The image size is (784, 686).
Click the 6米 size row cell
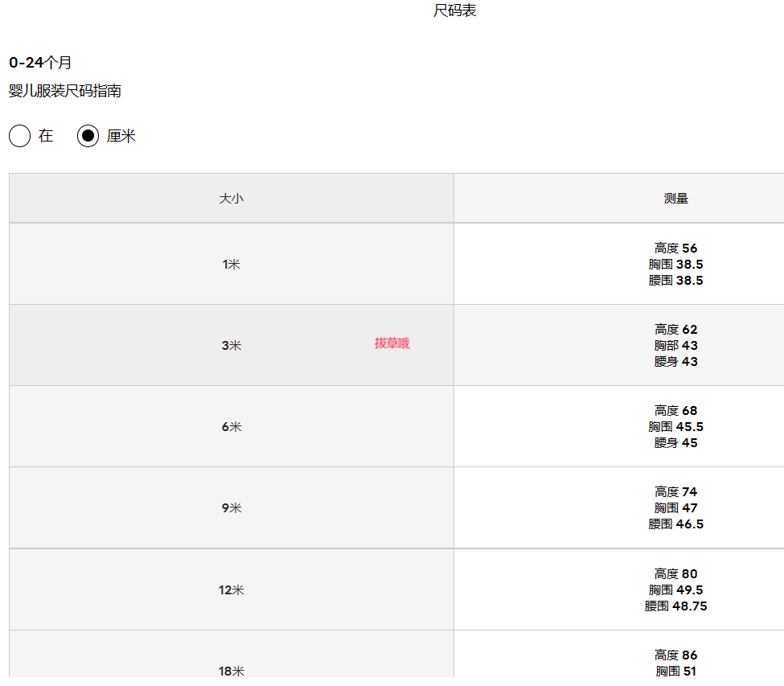coord(231,427)
